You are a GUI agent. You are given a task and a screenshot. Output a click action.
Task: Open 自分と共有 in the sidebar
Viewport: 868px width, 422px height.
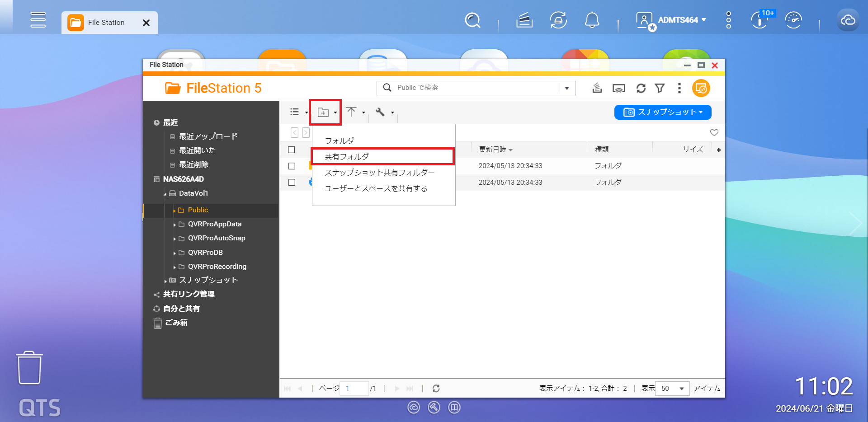(x=181, y=309)
